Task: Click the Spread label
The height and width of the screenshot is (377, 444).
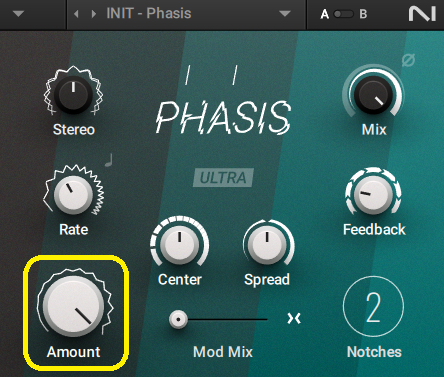Action: coord(267,280)
